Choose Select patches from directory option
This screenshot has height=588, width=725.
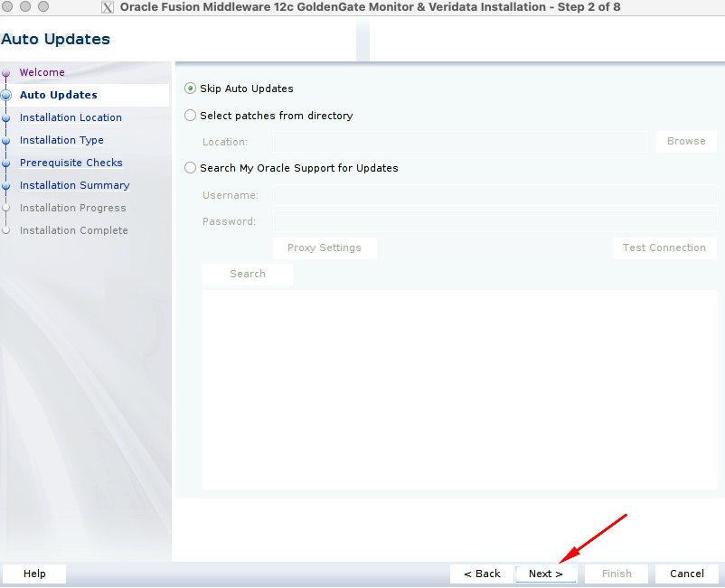(x=190, y=116)
